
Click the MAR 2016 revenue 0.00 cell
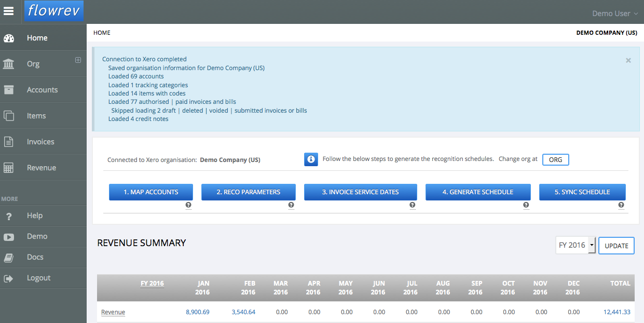282,312
